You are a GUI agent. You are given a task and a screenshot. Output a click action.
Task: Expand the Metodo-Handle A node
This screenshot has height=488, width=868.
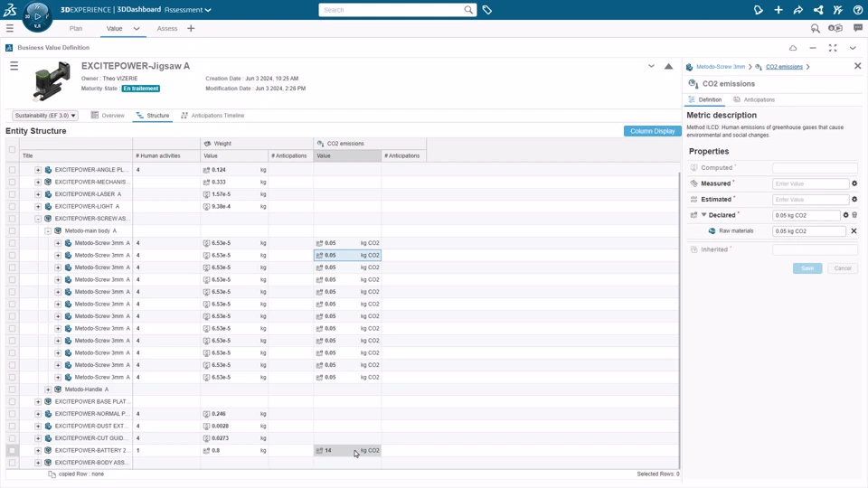[x=48, y=389]
